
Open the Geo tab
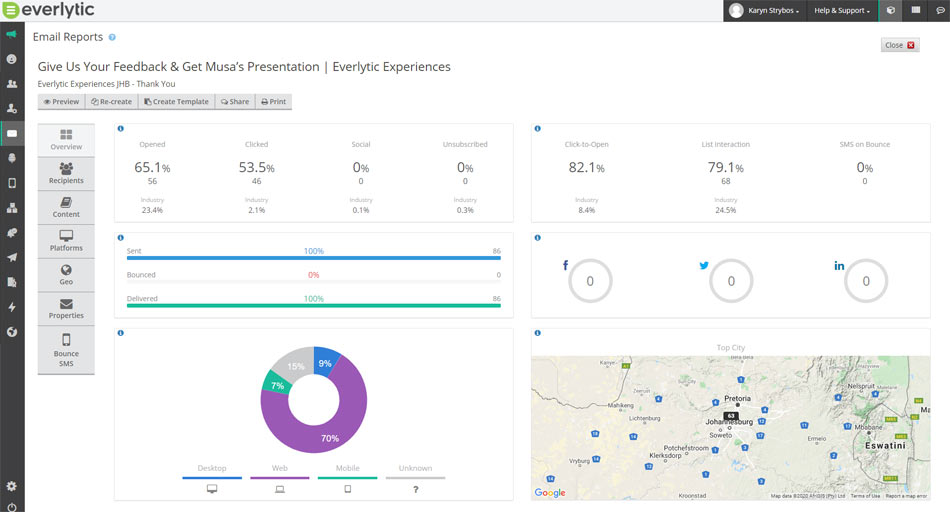pyautogui.click(x=66, y=275)
